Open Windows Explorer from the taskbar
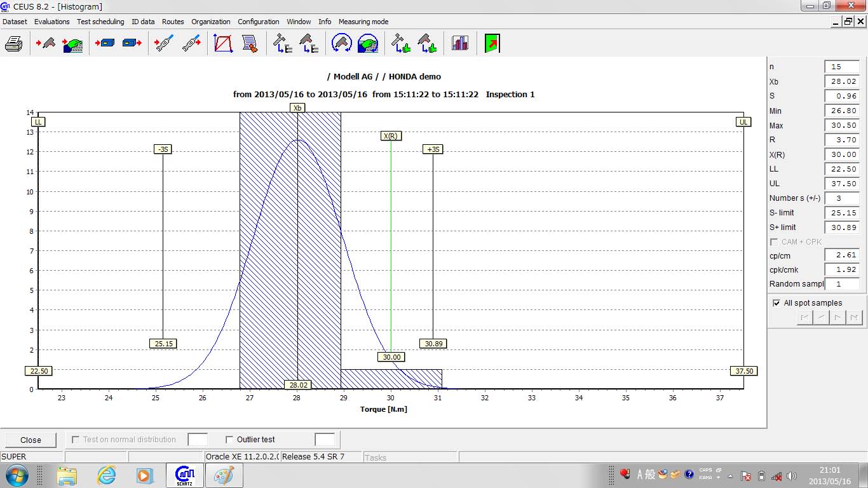The height and width of the screenshot is (488, 868). [67, 475]
